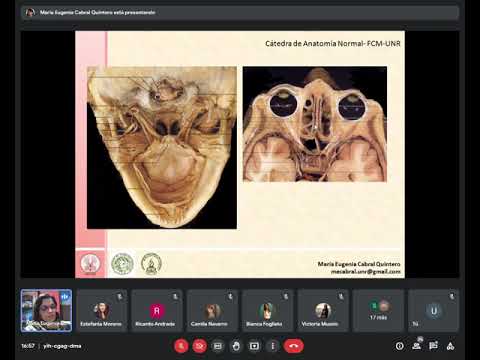Show everyone participants panel
Viewport: 480px width, 360px height.
(x=416, y=345)
